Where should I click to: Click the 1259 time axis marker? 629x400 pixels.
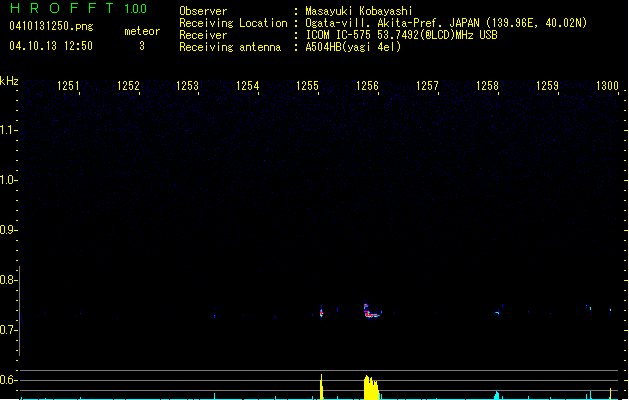(547, 86)
